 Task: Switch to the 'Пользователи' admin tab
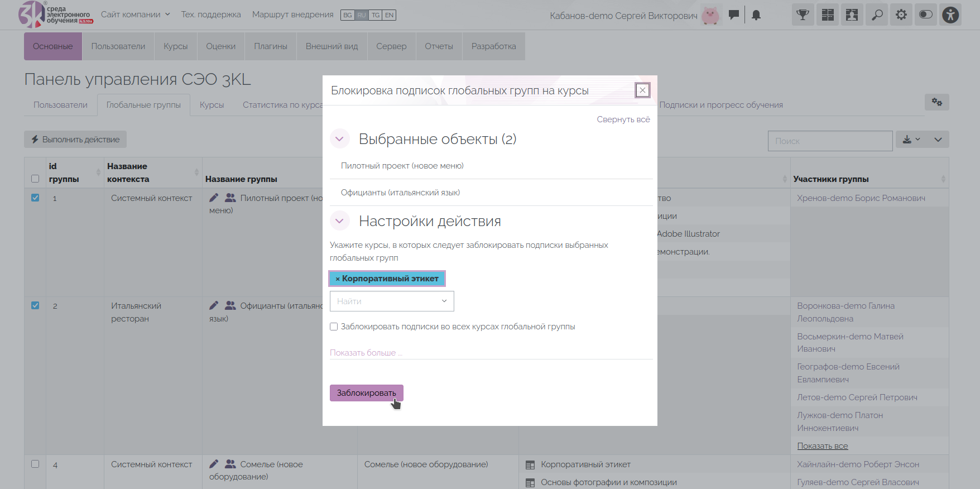pyautogui.click(x=118, y=46)
